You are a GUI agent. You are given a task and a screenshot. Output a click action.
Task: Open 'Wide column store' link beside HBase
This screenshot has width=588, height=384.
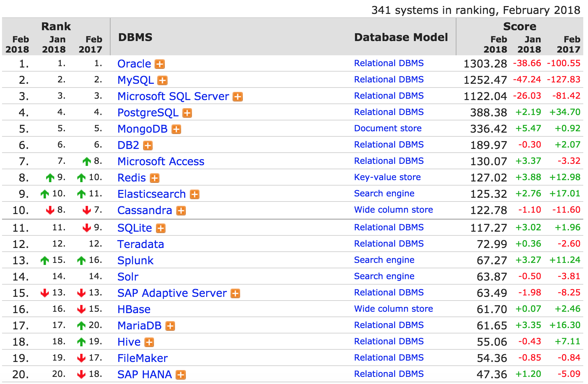coord(393,309)
